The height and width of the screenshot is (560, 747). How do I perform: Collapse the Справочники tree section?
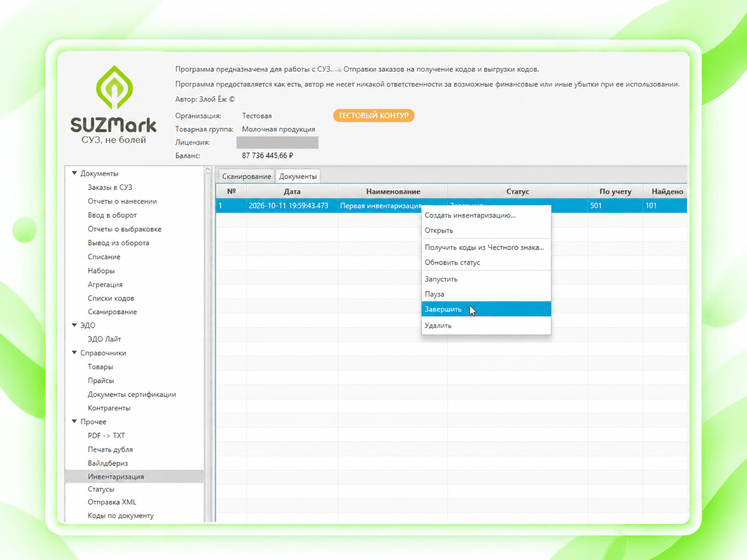click(x=74, y=353)
